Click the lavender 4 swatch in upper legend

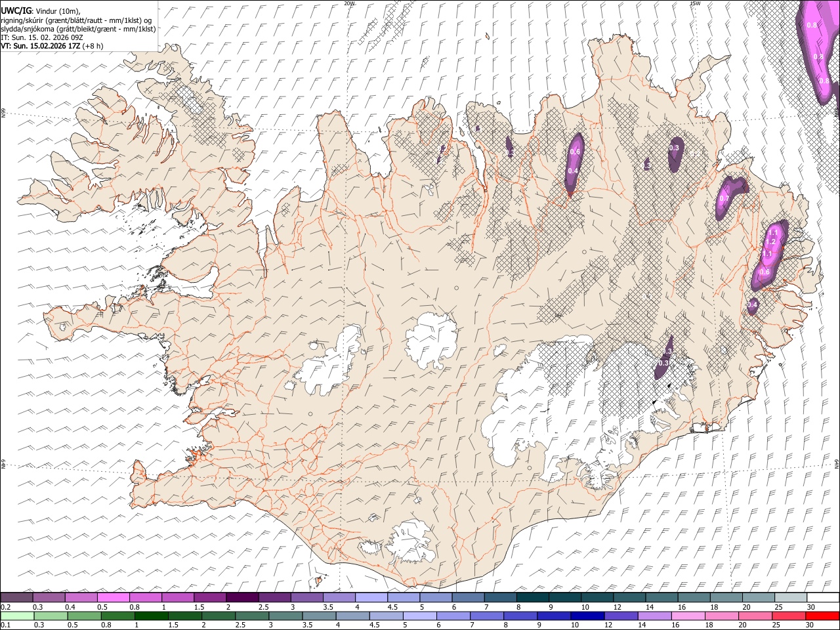click(371, 598)
